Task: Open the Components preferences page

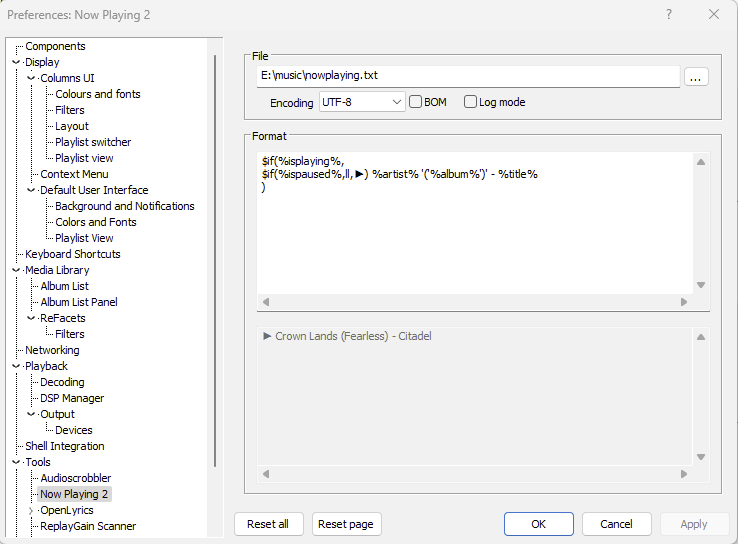Action: [x=55, y=46]
